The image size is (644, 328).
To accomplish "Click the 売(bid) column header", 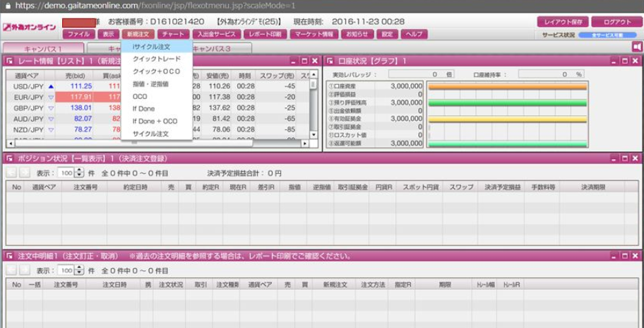I will pyautogui.click(x=74, y=76).
